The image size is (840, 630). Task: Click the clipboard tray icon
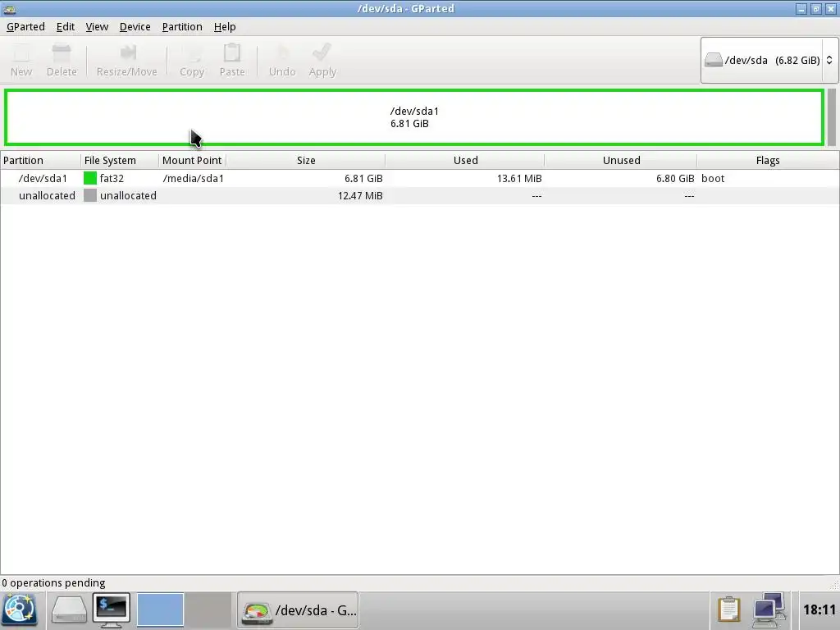click(728, 609)
